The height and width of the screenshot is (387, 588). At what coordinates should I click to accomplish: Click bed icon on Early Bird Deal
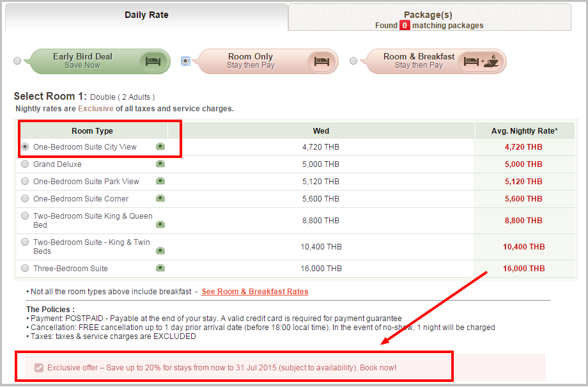pyautogui.click(x=153, y=61)
